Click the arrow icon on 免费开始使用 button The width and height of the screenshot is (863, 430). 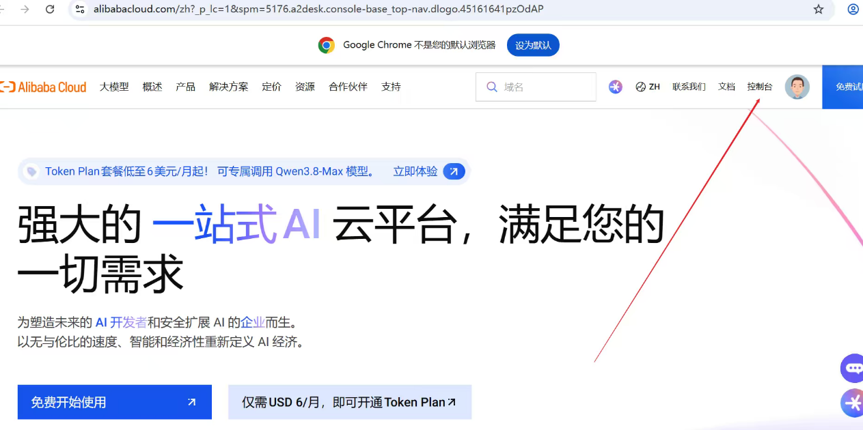coord(192,402)
